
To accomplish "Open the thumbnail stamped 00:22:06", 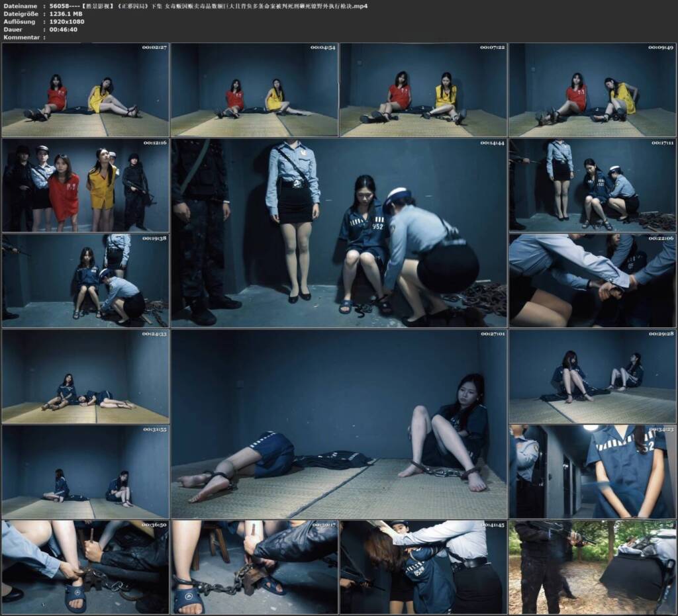I will [x=593, y=281].
